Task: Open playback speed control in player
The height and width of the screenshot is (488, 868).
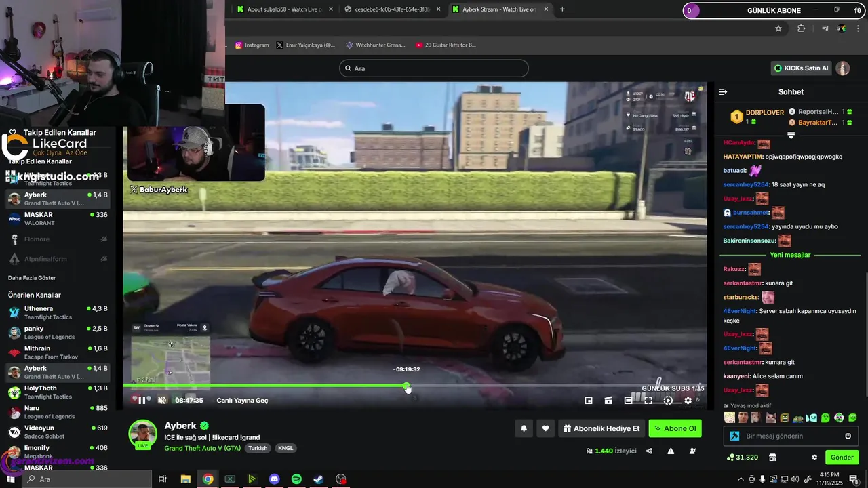Action: [x=668, y=400]
